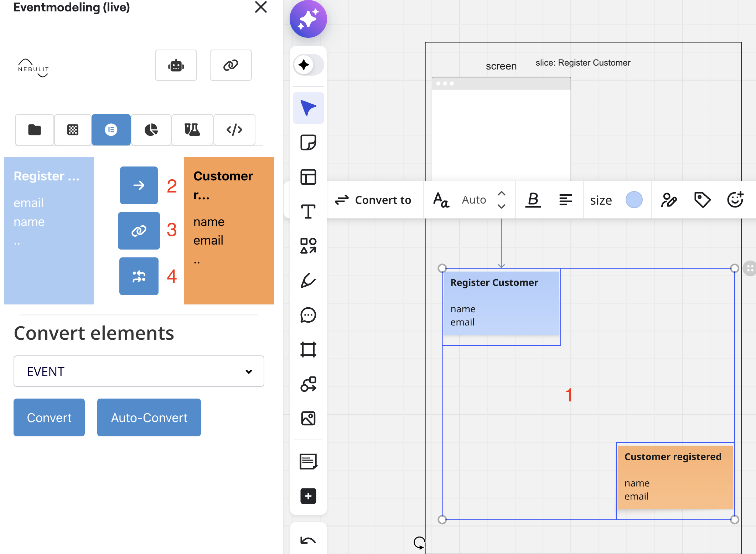Screen dimensions: 756x554
Task: Select the pen drawing tool
Action: 308,280
